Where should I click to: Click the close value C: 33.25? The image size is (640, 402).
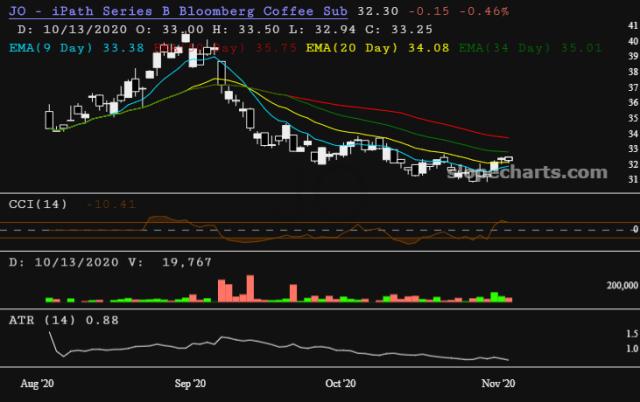click(x=399, y=29)
